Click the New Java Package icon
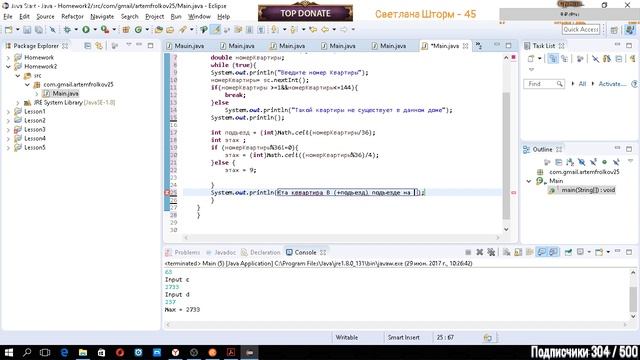 tap(126, 29)
